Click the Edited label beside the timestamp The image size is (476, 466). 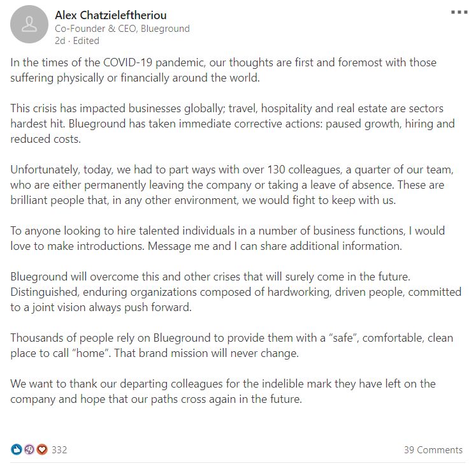coord(86,40)
